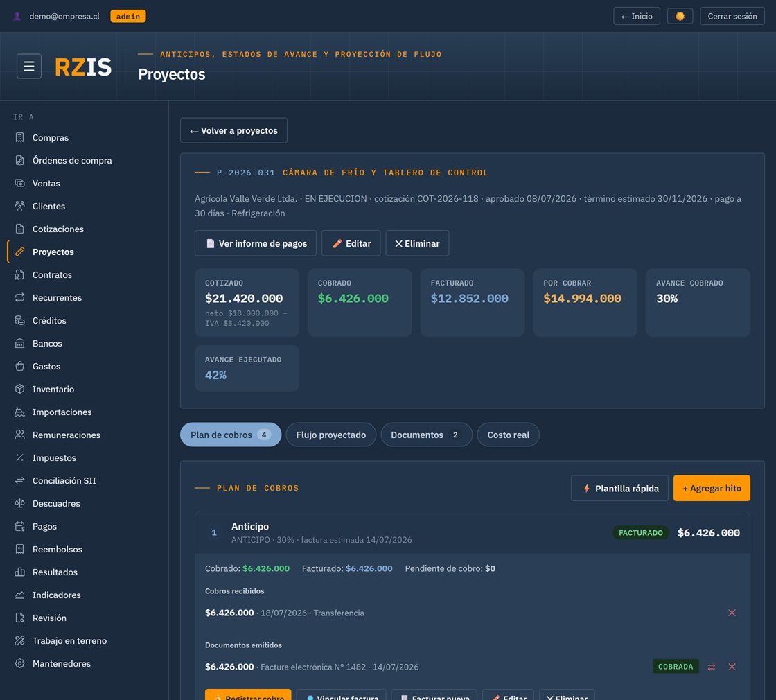776x700 pixels.
Task: Click the Avance ejecutado 42% card
Action: point(247,368)
